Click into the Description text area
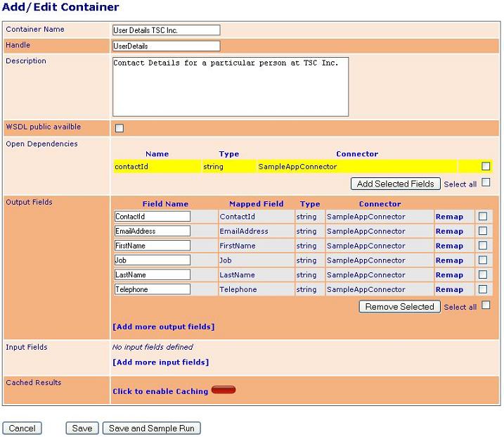The width and height of the screenshot is (504, 437). pyautogui.click(x=231, y=87)
